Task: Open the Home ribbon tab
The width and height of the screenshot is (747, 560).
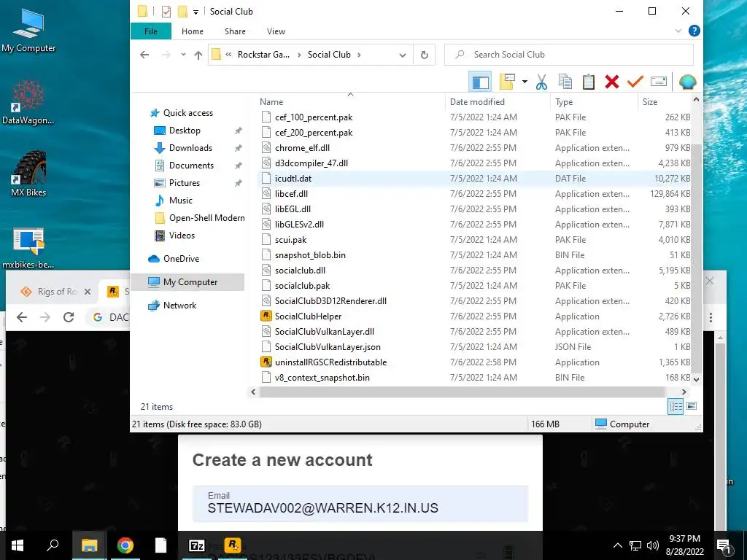Action: [193, 31]
